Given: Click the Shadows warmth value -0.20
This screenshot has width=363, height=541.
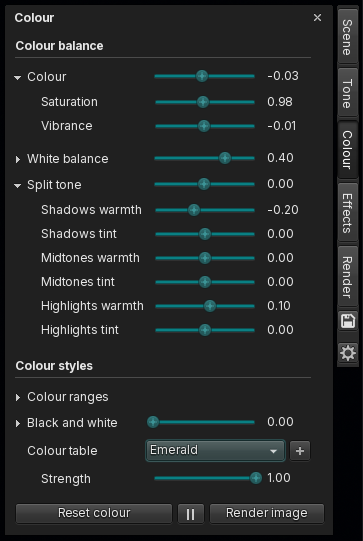Looking at the screenshot, I should [283, 210].
